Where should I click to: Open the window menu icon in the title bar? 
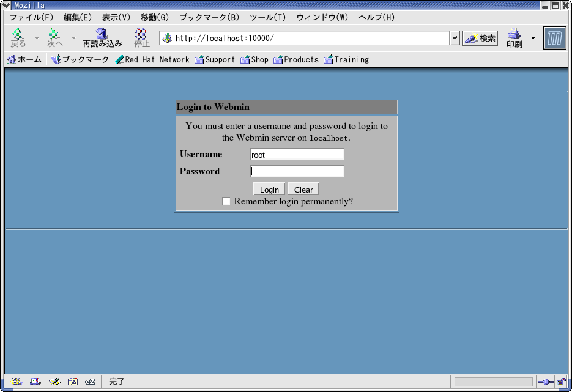click(x=6, y=5)
